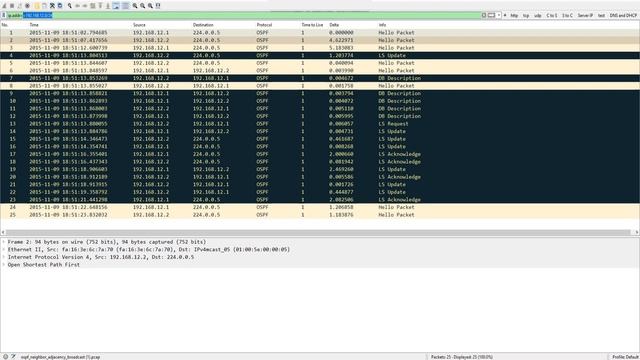Open expert information status bar icon
640x360 pixels.
(5, 357)
